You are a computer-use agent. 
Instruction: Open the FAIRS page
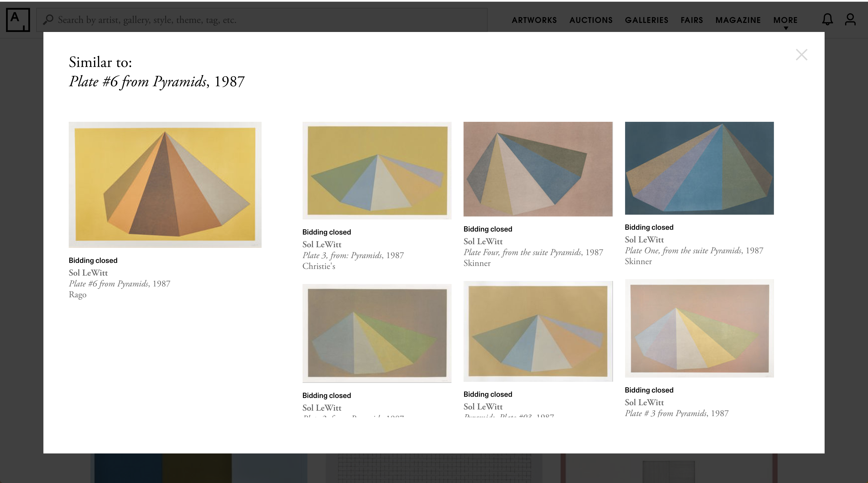click(x=691, y=20)
